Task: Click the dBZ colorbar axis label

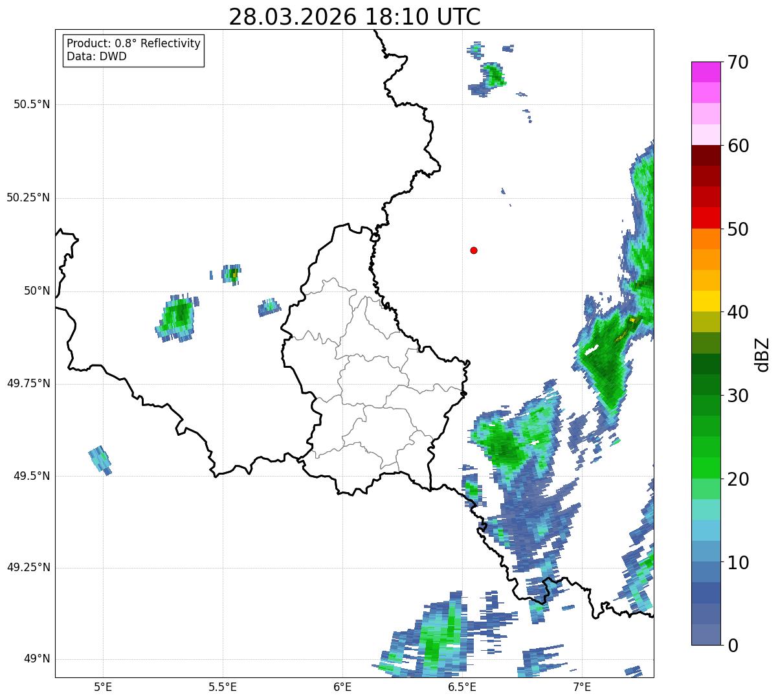Action: point(762,354)
